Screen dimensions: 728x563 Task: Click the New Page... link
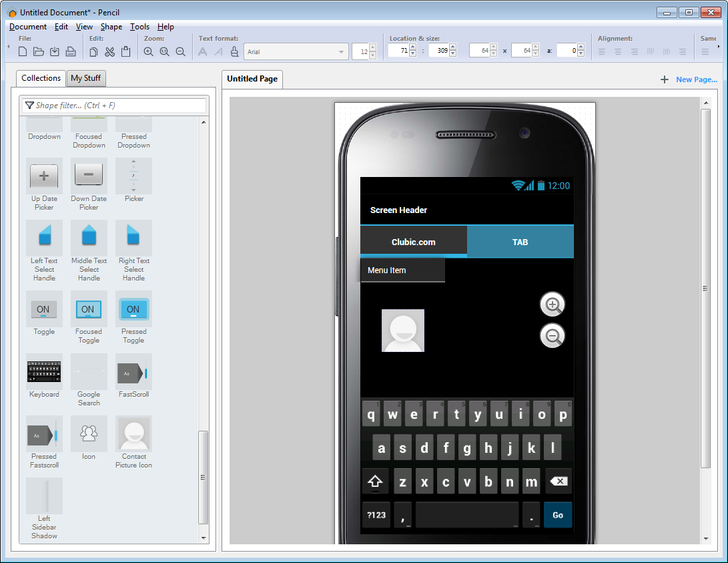696,79
